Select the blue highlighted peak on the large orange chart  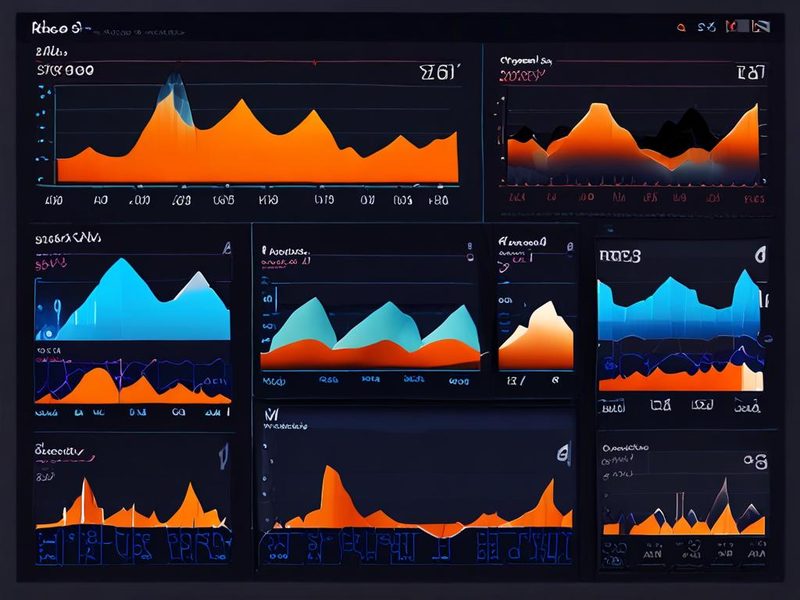point(176,98)
